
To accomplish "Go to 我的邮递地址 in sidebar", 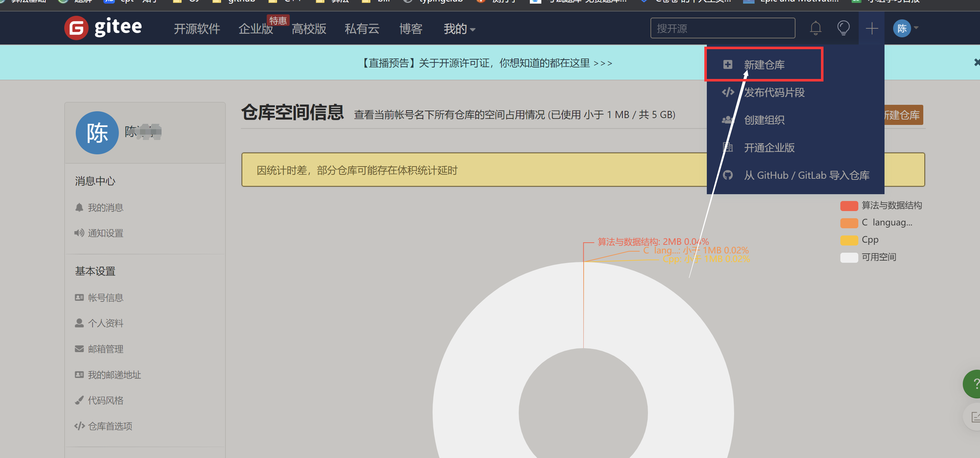I will (114, 375).
